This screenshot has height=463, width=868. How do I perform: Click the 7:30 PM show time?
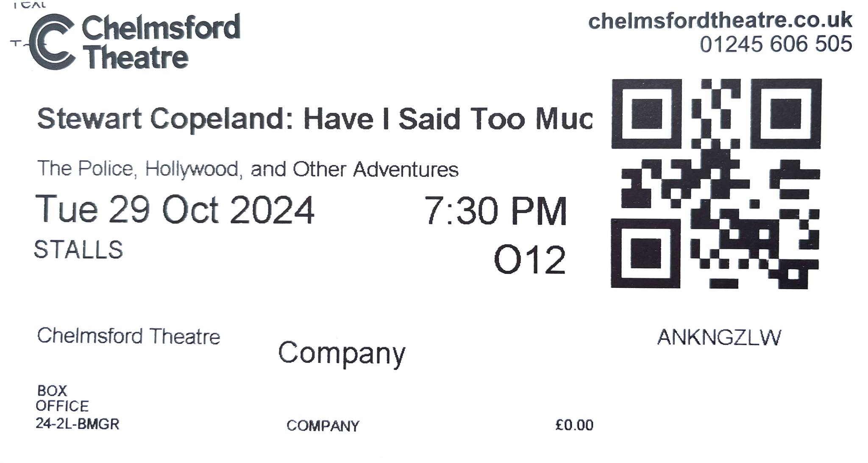tap(495, 210)
